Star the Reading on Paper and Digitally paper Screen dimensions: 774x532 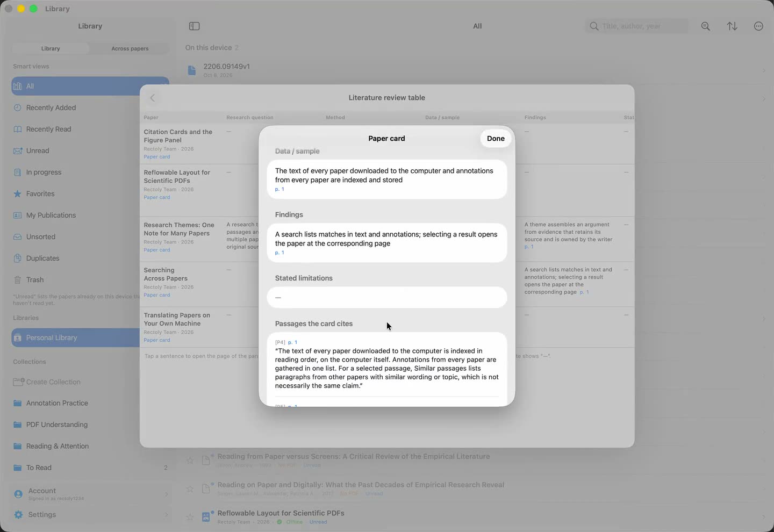click(x=190, y=488)
